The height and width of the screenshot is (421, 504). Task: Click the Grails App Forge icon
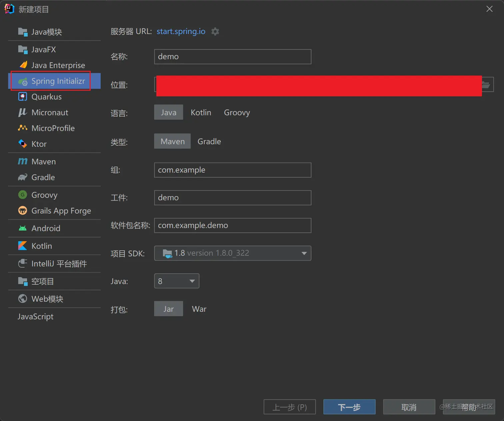coord(23,210)
